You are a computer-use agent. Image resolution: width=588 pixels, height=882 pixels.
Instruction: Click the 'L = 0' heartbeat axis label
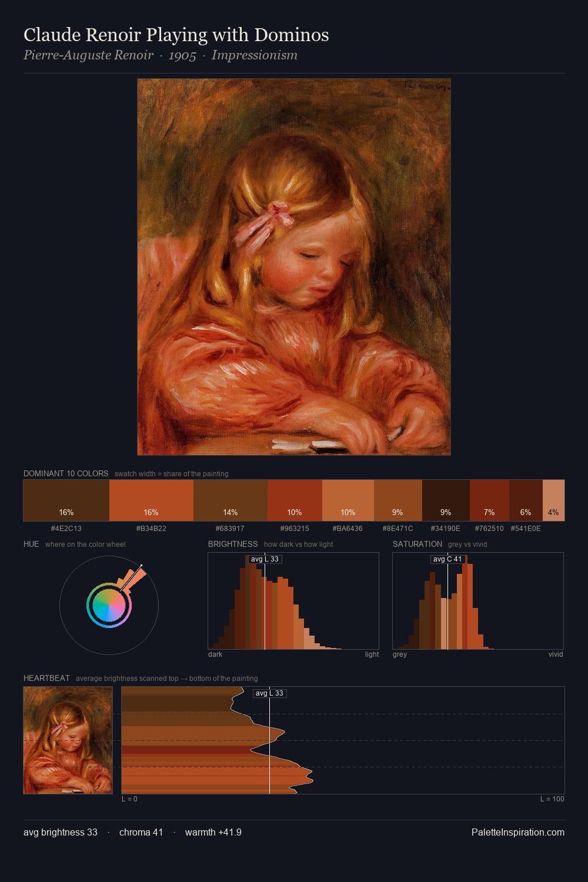click(129, 799)
